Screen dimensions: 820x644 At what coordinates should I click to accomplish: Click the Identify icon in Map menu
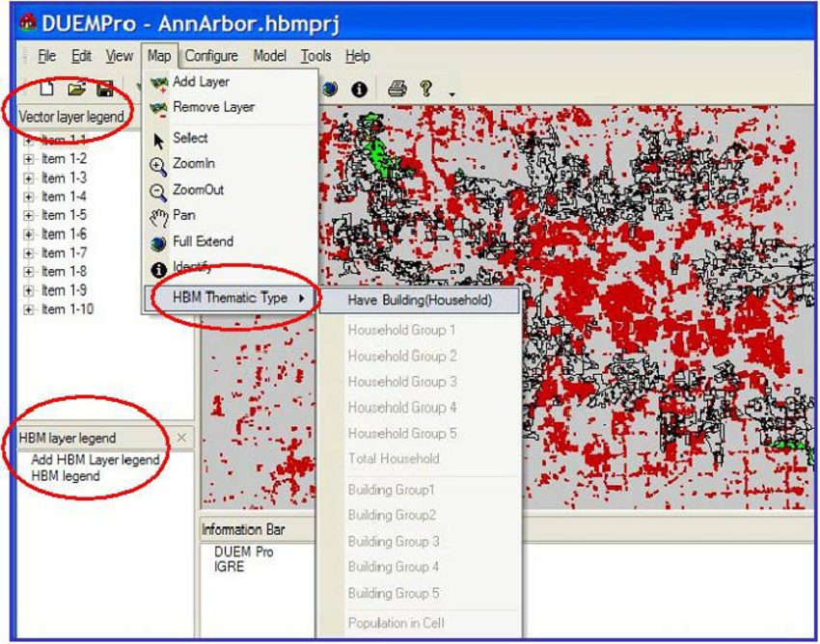point(158,270)
